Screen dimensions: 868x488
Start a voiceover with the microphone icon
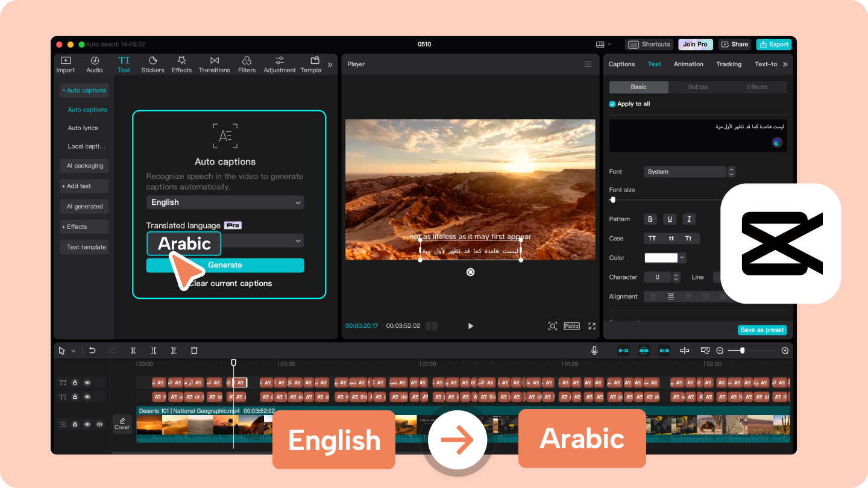(594, 350)
